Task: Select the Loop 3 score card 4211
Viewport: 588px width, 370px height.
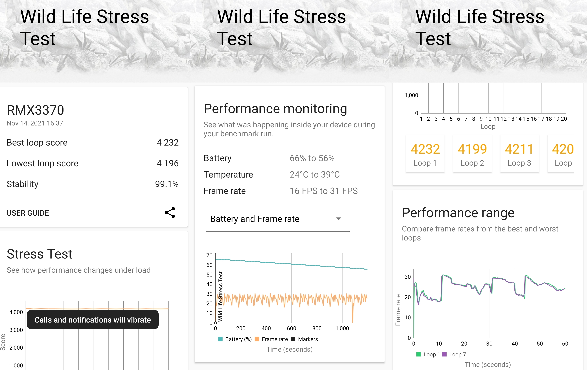Action: (519, 154)
